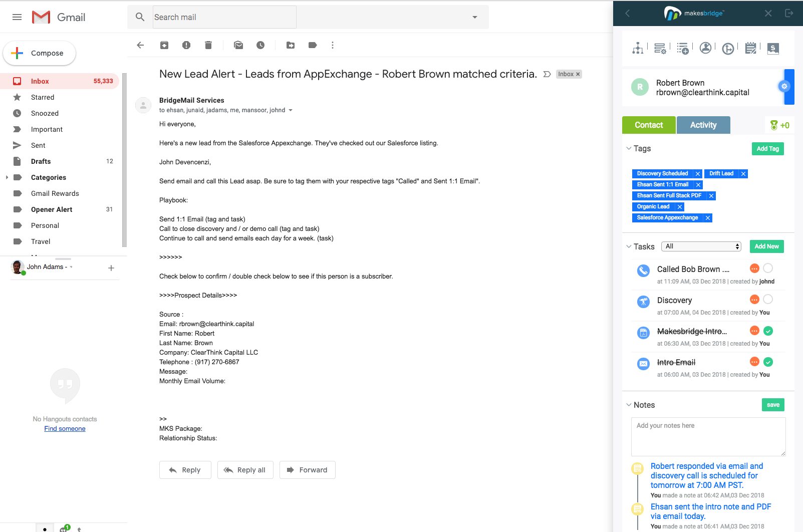Screen dimensions: 803x532
Task: Remove the Organic Lead tag
Action: tap(680, 207)
